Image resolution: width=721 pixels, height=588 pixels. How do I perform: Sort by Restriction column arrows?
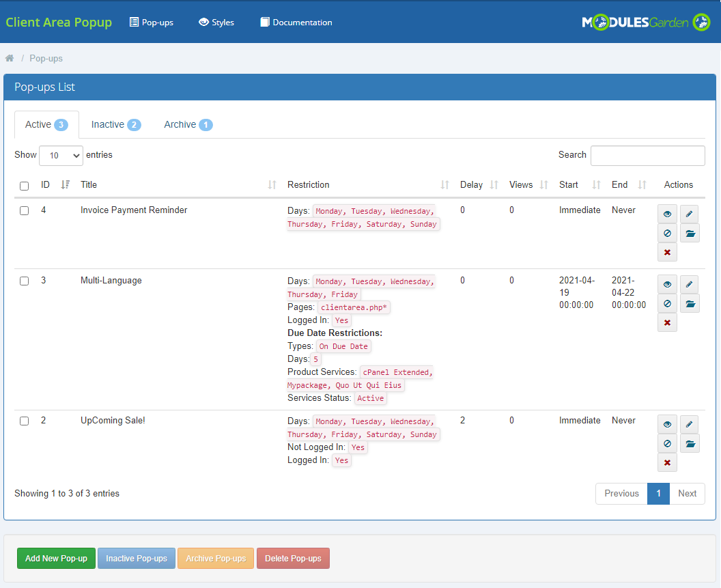click(444, 184)
